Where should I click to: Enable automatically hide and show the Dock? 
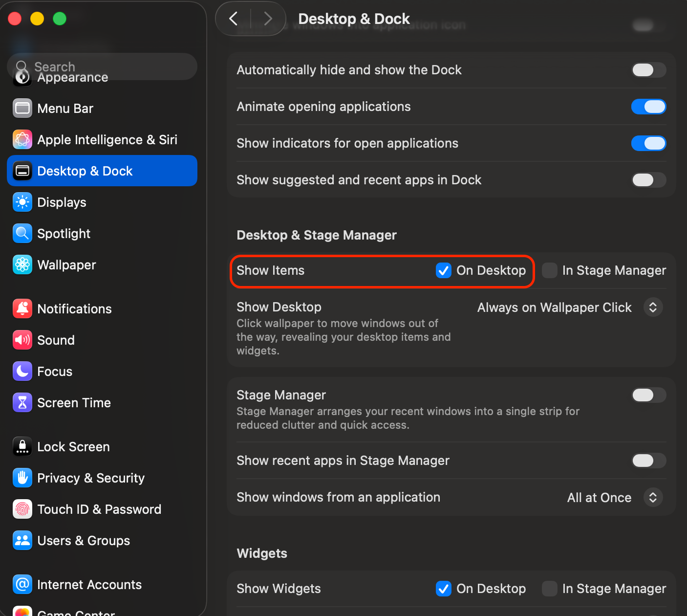(x=648, y=70)
